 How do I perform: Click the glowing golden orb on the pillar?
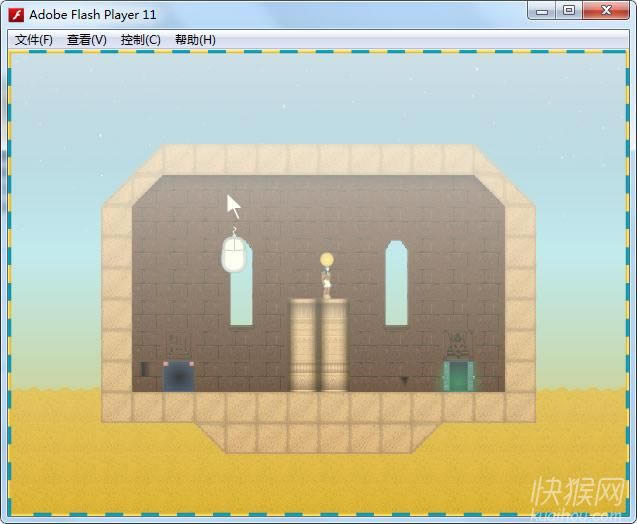[x=325, y=260]
